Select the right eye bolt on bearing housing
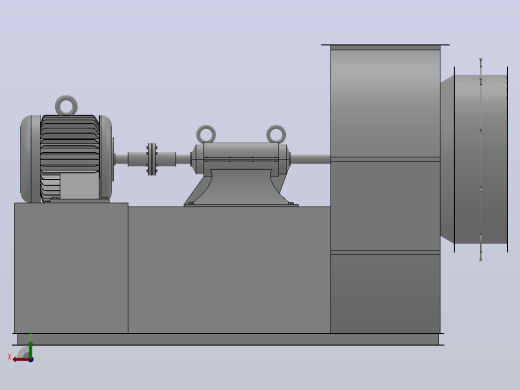 pos(276,134)
